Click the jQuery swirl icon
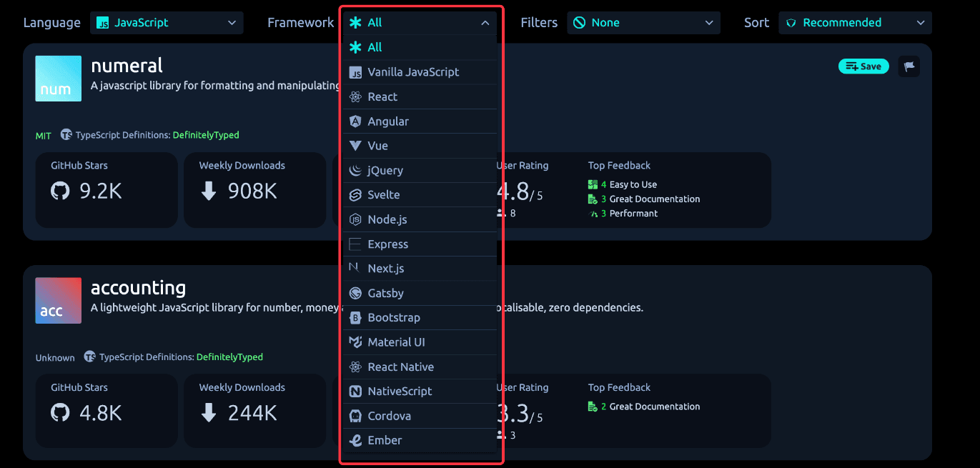Screen dimensions: 980x468 coord(355,170)
